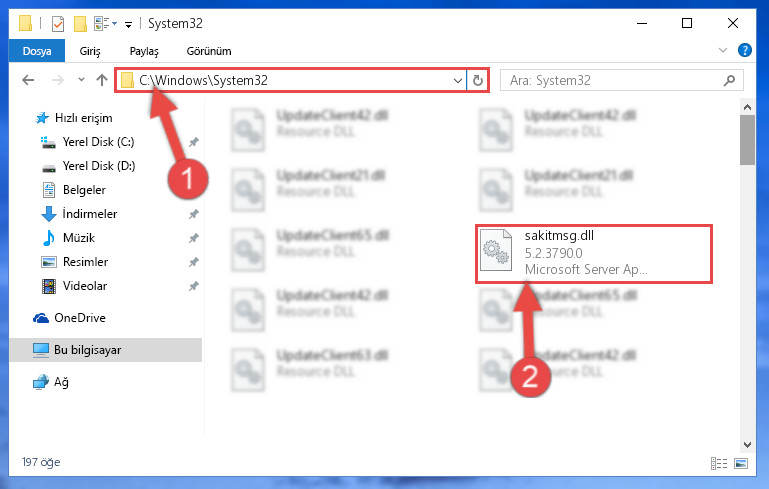Select Bu bilgisayar in navigation pane
The width and height of the screenshot is (769, 489).
click(x=105, y=350)
